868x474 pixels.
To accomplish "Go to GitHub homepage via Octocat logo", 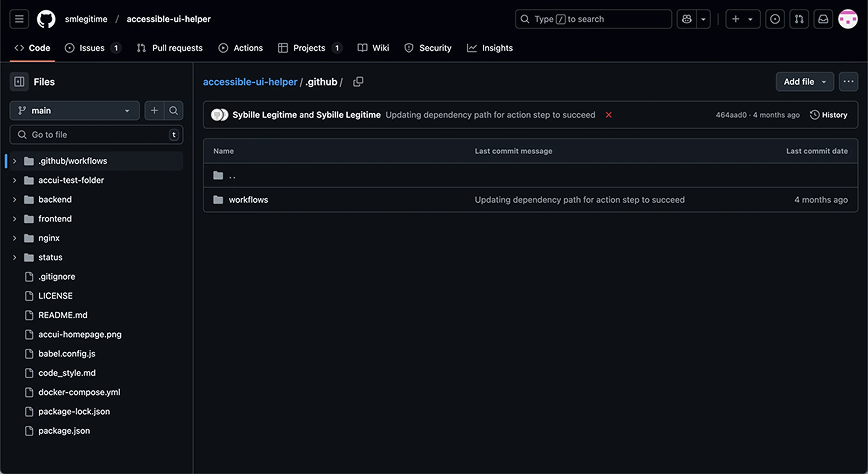I will [x=46, y=19].
